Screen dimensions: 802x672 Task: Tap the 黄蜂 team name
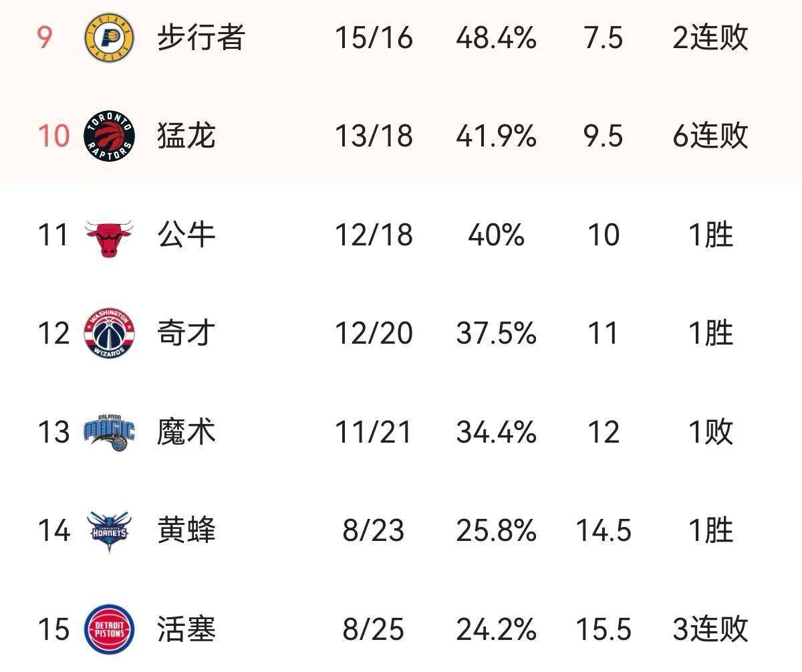[186, 531]
